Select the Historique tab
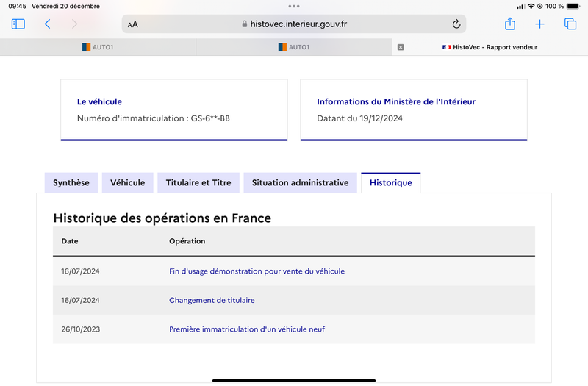588x386 pixels. coord(391,182)
